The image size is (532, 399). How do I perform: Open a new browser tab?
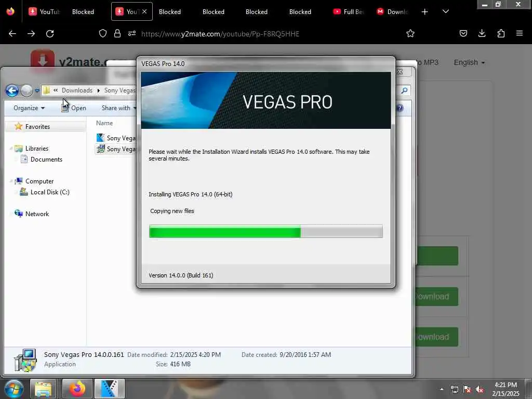tap(424, 12)
